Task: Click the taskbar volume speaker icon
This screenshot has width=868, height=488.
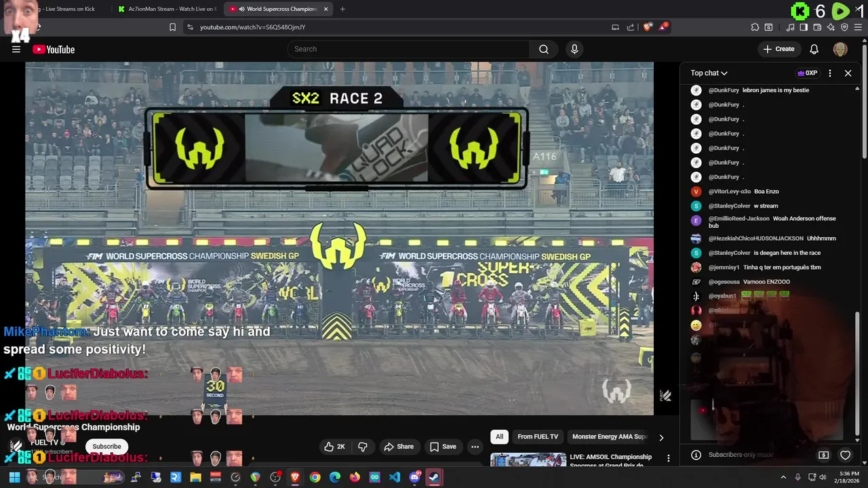Action: [823, 477]
